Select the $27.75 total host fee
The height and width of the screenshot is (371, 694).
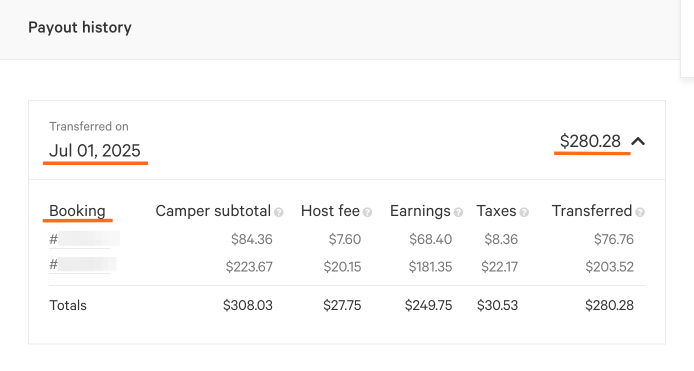pos(342,305)
